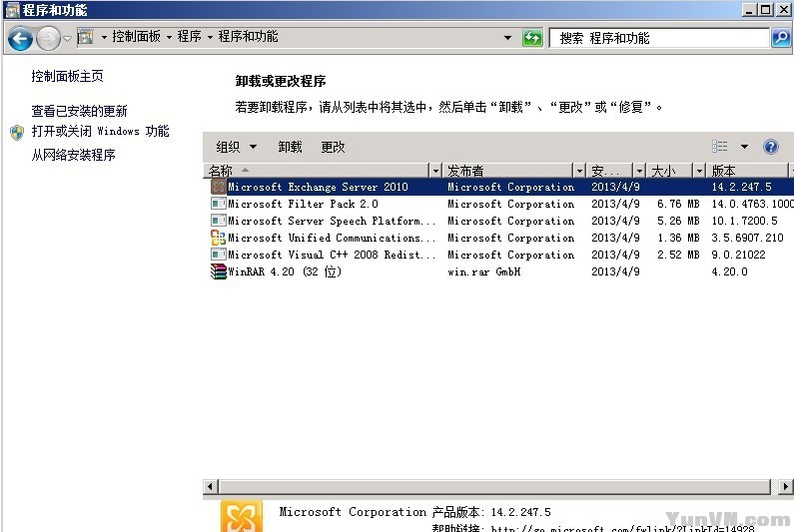This screenshot has width=794, height=532.
Task: Click Server Speech Platform row icon
Action: (219, 221)
